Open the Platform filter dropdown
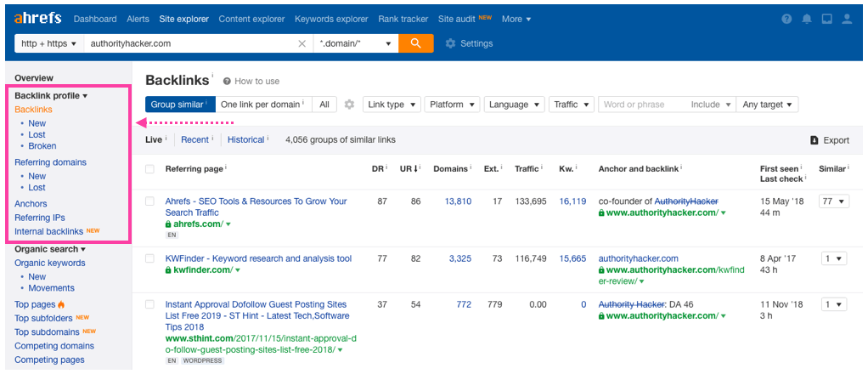This screenshot has width=868, height=374. tap(453, 105)
